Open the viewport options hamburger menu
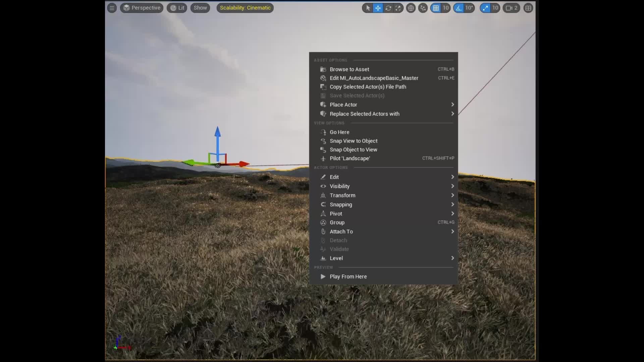This screenshot has width=644, height=362. tap(112, 8)
